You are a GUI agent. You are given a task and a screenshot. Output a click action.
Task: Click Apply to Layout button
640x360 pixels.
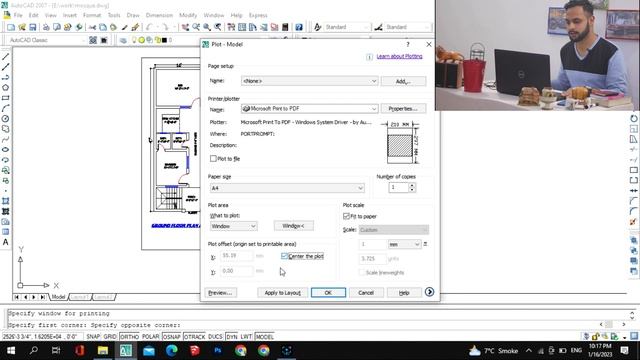[282, 293]
